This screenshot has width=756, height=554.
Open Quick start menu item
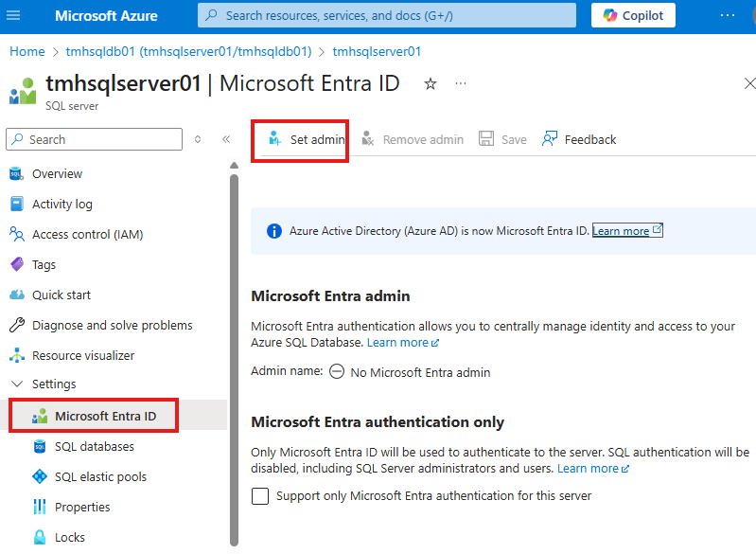coord(62,295)
